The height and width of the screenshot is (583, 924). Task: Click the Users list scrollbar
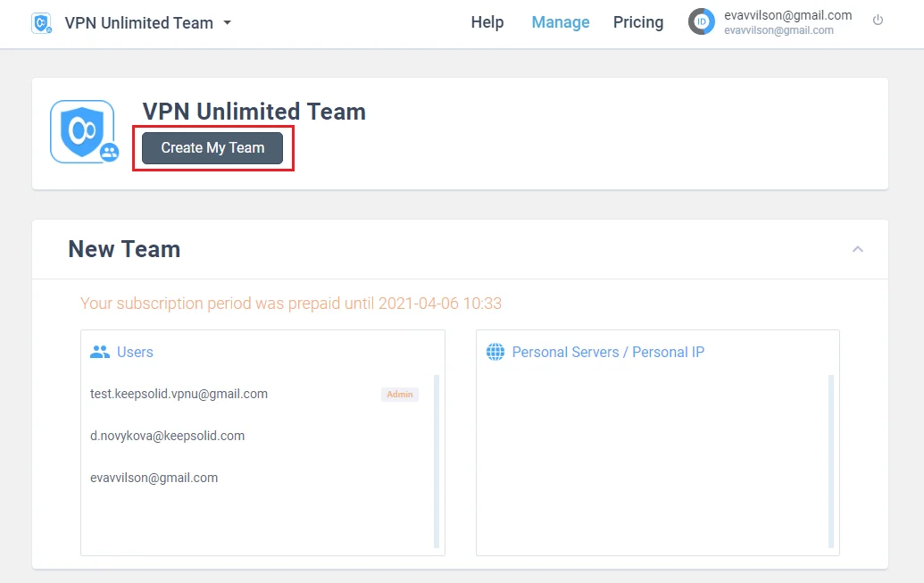437,462
